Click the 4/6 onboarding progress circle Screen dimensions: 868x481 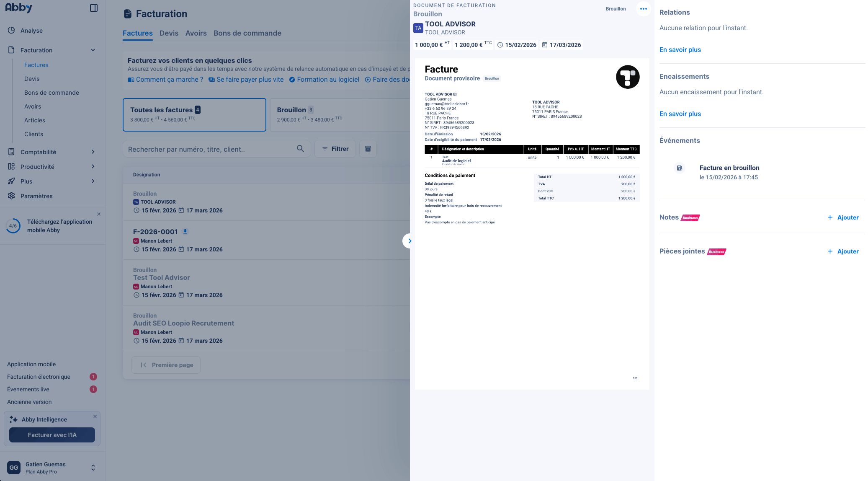(x=13, y=226)
